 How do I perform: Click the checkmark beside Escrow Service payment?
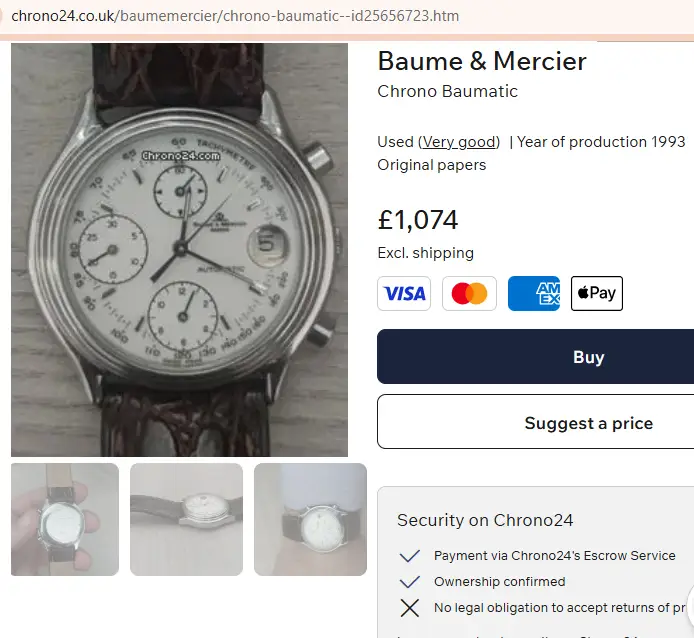[409, 556]
